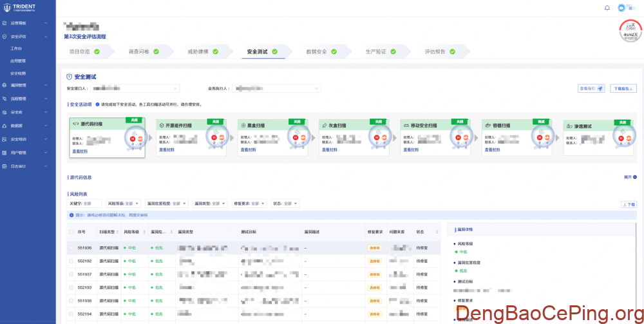Image resolution: width=644 pixels, height=324 pixels.
Task: Check the row 551936 checkbox
Action: click(x=71, y=247)
